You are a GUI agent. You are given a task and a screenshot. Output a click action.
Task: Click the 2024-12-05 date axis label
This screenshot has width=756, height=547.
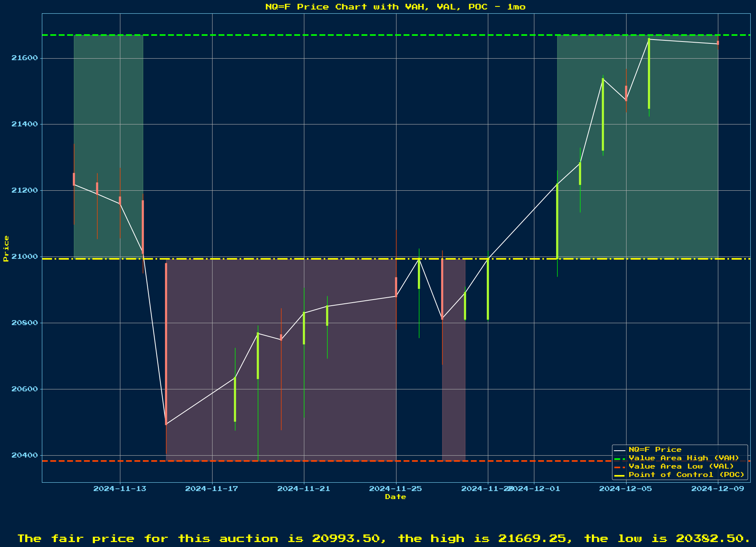626,489
